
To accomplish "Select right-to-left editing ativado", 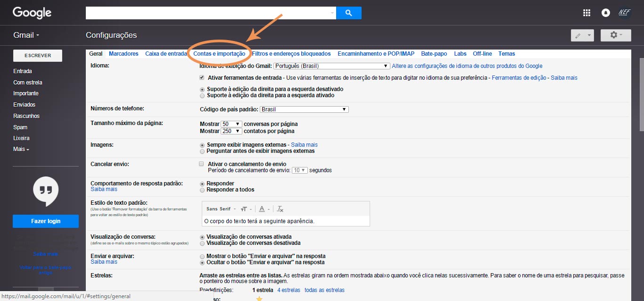I will (202, 95).
